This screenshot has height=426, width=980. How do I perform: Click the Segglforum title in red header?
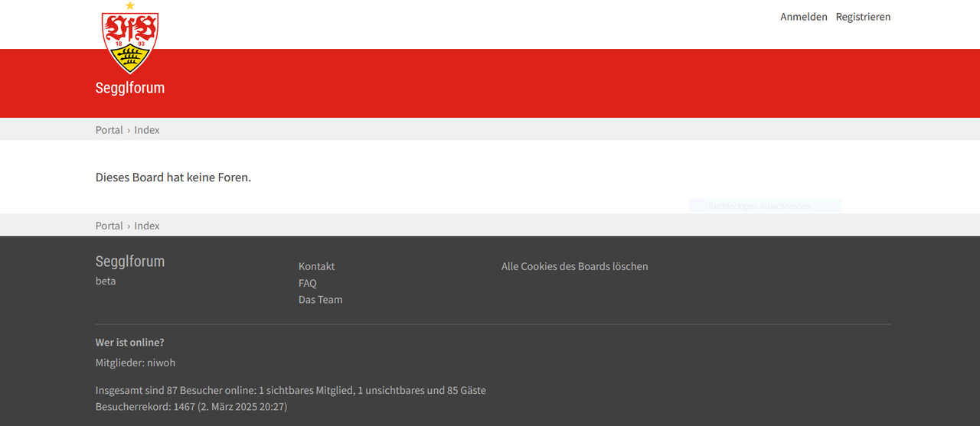coord(130,88)
